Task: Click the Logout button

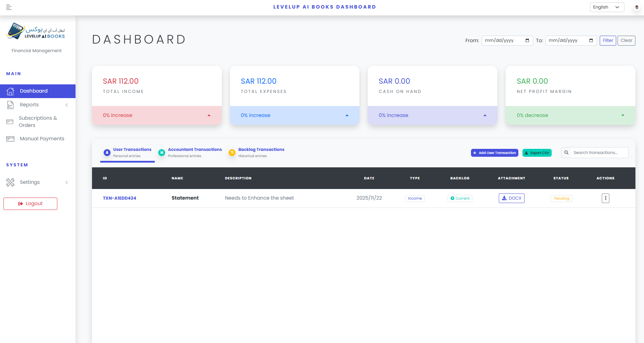Action: coord(30,204)
